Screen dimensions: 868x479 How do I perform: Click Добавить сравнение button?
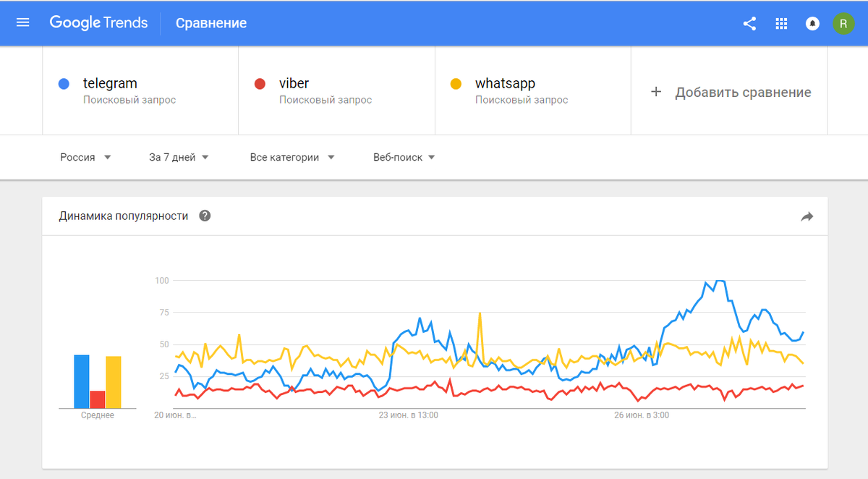(x=730, y=92)
